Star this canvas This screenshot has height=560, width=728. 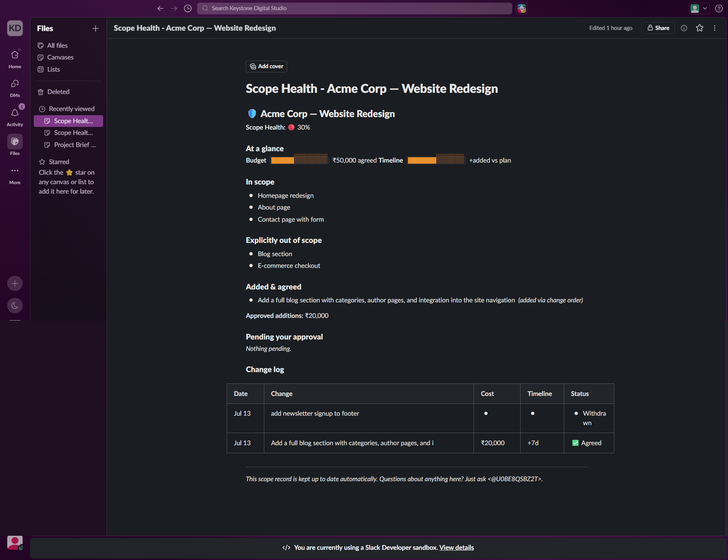point(700,28)
